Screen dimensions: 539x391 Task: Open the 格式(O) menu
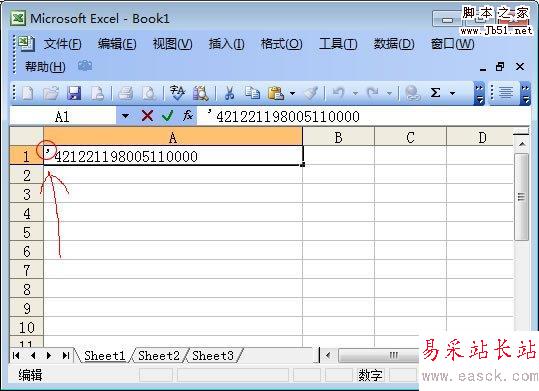[281, 44]
